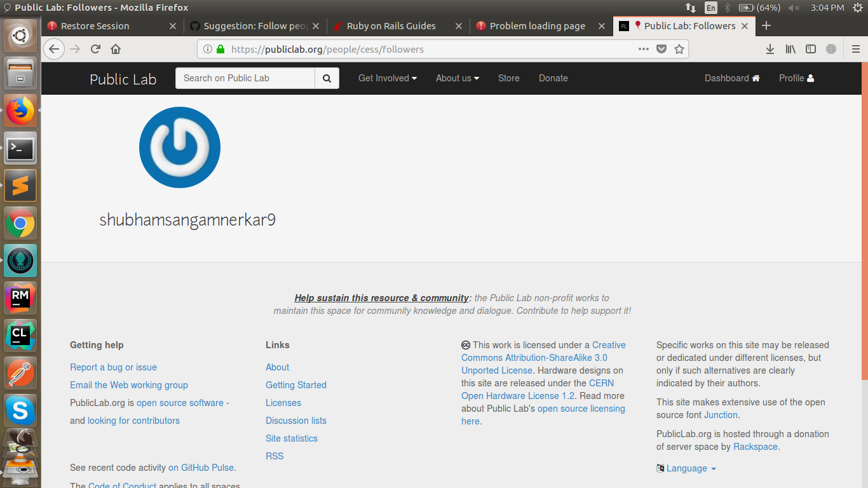Viewport: 868px width, 488px height.
Task: Open Terminal from the dock
Action: (20, 149)
